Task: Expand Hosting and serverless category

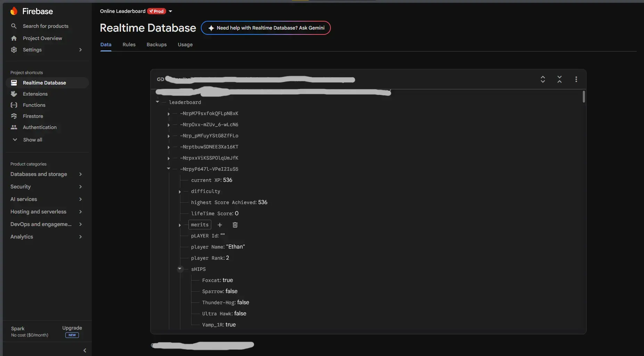Action: (x=81, y=212)
